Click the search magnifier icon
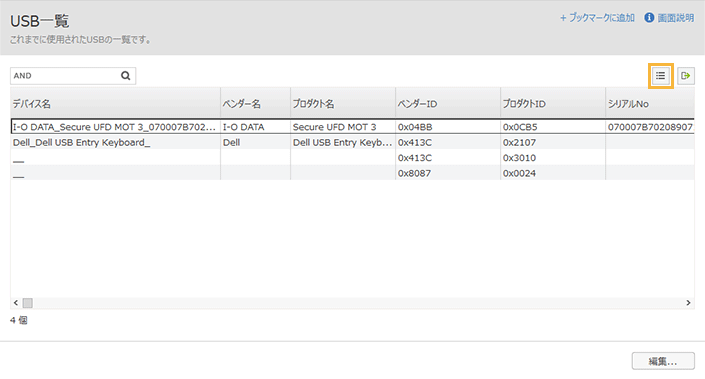 click(125, 76)
